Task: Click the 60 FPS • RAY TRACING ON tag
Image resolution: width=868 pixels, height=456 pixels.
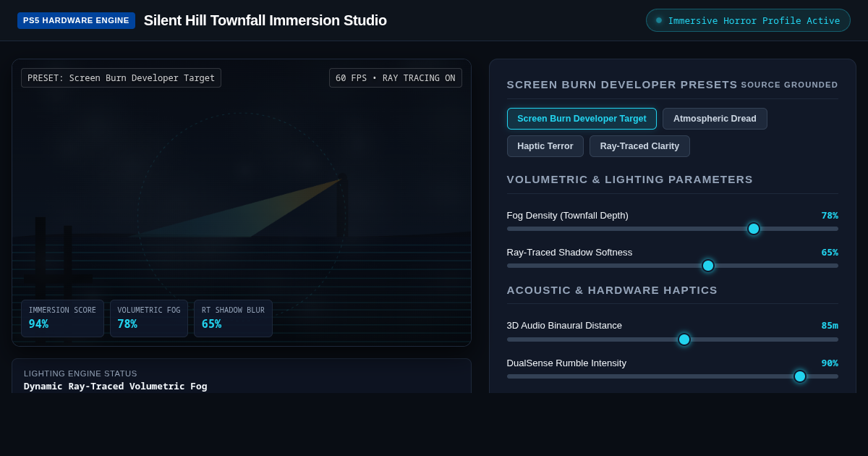Action: click(396, 78)
